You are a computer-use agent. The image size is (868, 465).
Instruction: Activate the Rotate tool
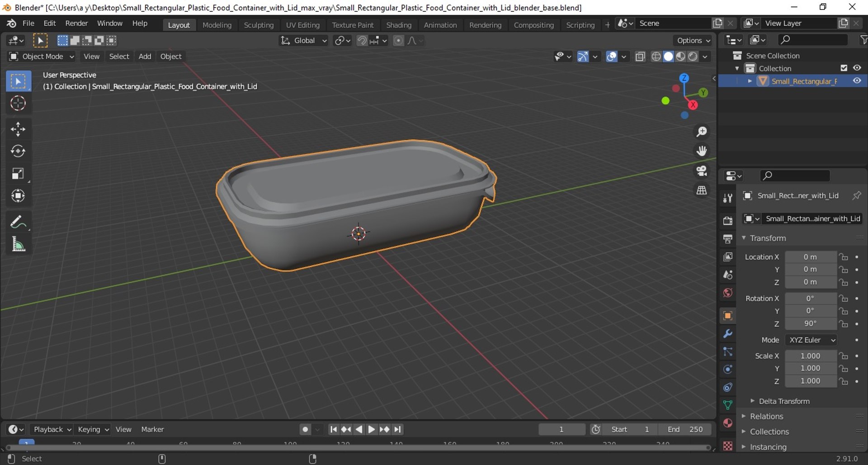18,151
